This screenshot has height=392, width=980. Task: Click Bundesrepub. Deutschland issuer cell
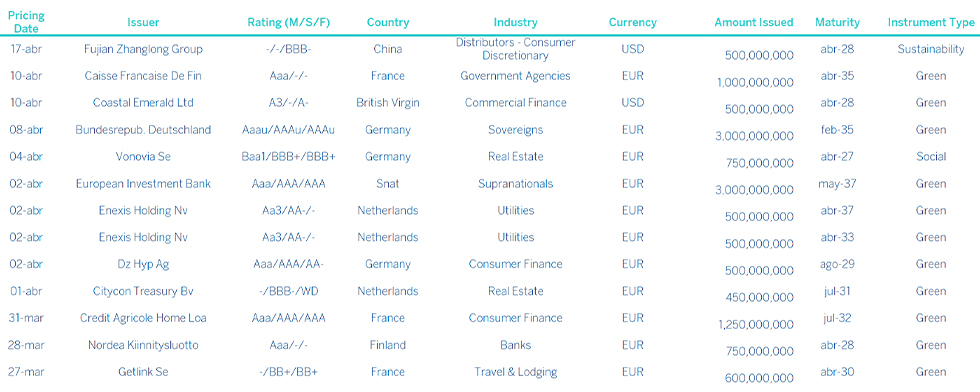pos(143,130)
